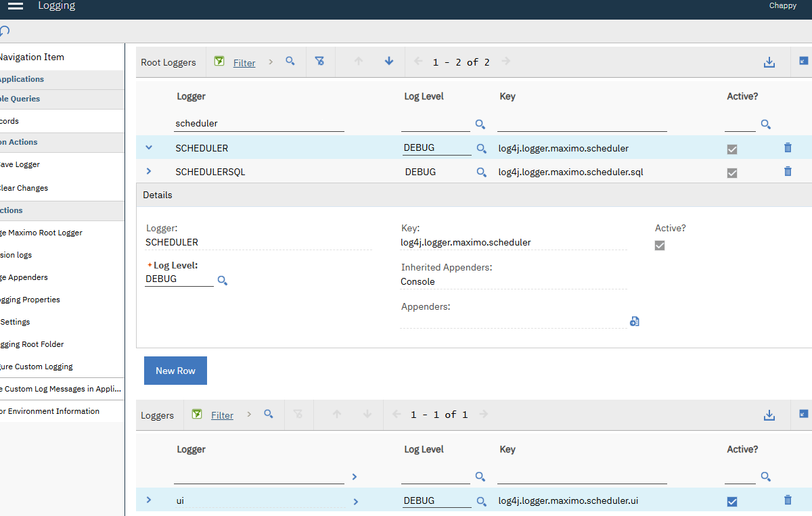Screen dimensions: 812x516
Task: Open Log Level lookup for SCHEDULER row
Action: click(482, 149)
